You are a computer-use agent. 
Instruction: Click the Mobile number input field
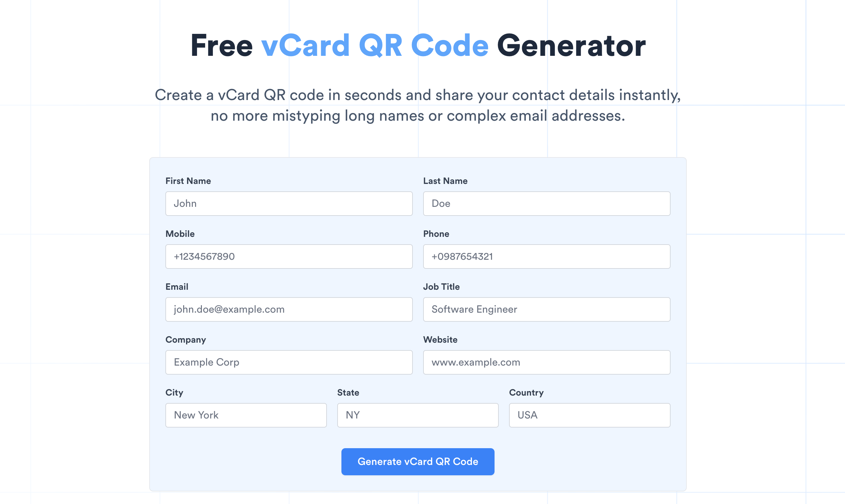click(289, 256)
